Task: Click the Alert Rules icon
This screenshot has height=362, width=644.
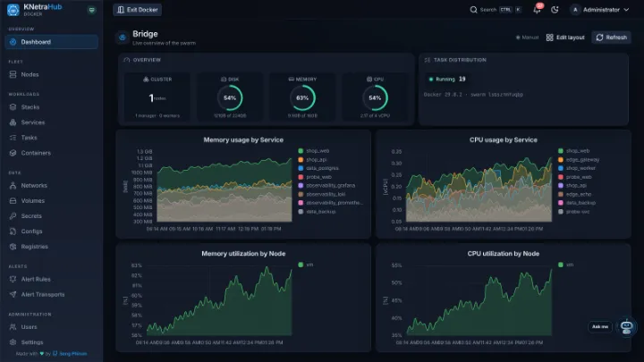Action: pos(13,279)
